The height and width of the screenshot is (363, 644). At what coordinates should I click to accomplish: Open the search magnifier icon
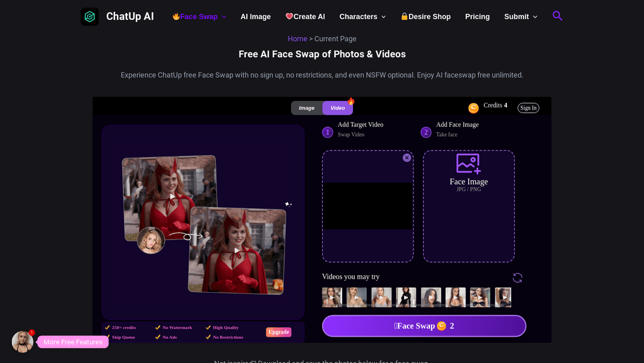(x=558, y=16)
